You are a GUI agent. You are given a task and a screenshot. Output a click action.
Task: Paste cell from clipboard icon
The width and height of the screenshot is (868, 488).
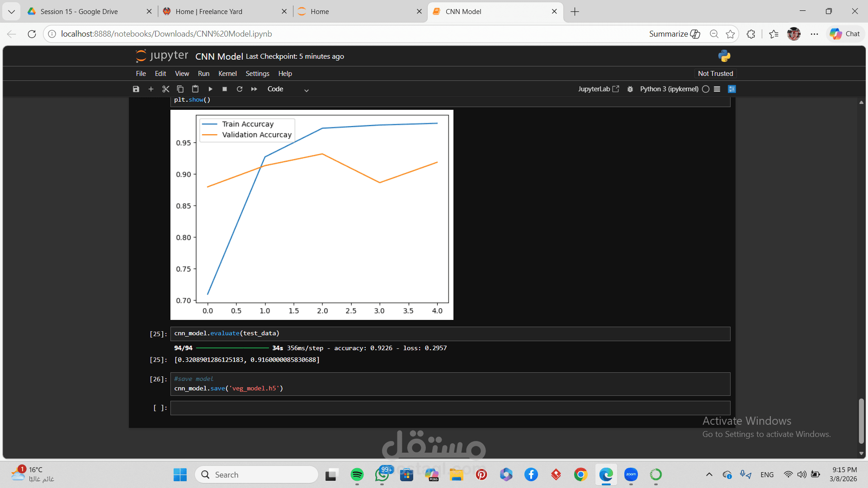tap(195, 89)
